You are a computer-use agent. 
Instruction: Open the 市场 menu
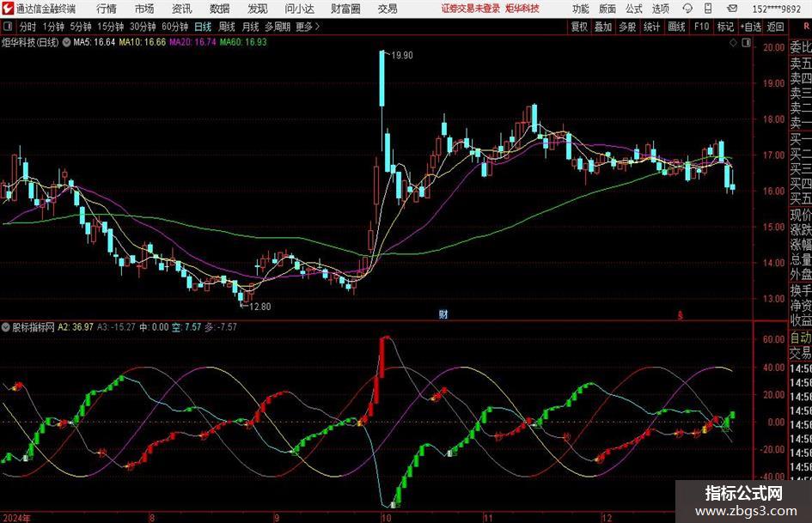[144, 9]
